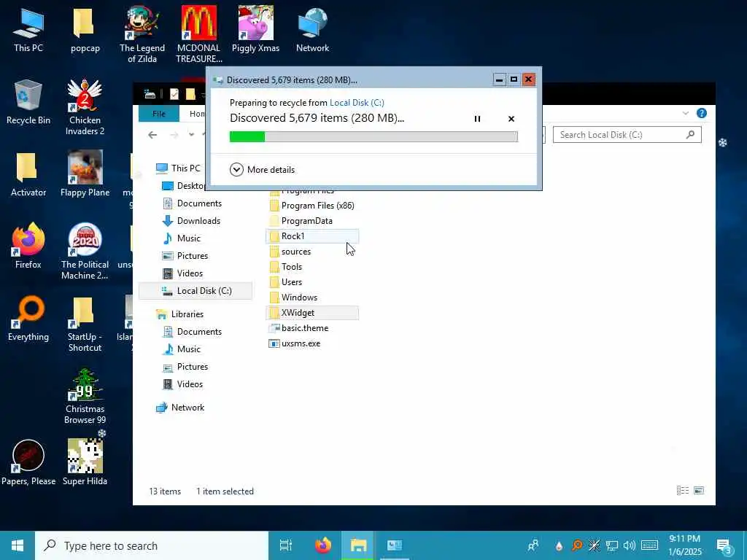Cancel the recycle operation with the X
747x560 pixels.
click(511, 119)
